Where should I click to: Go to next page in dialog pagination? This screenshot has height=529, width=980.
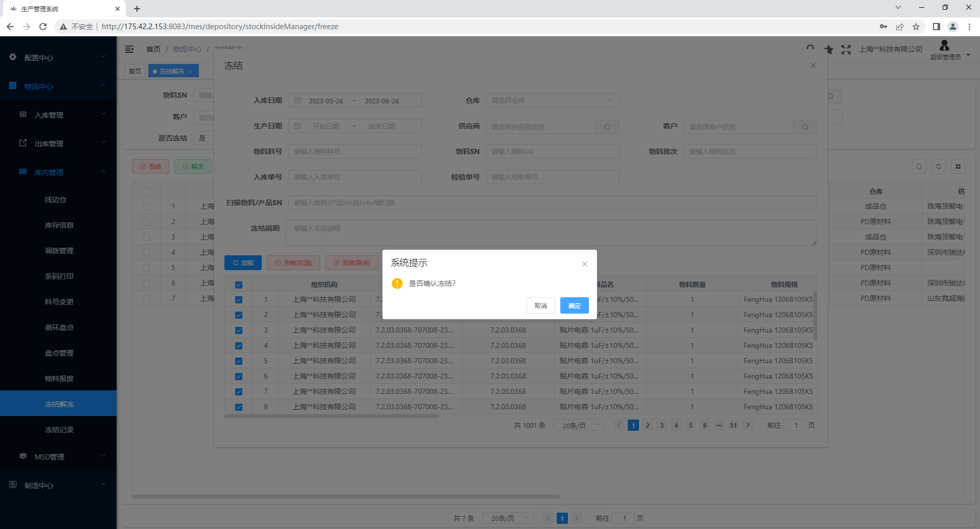tap(748, 425)
